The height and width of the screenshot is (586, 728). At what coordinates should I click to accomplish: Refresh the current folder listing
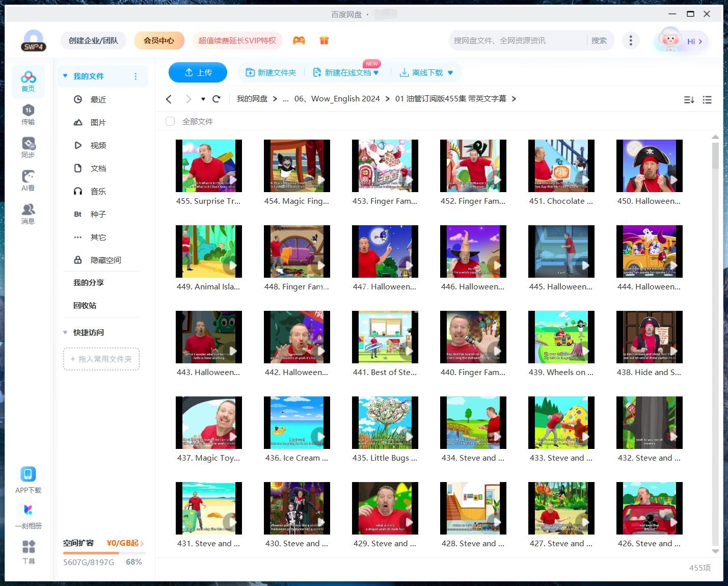(217, 99)
